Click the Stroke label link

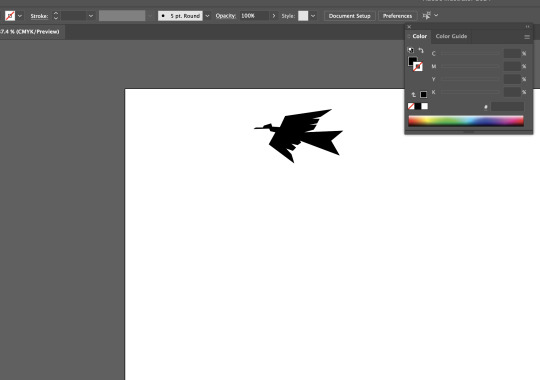[x=39, y=16]
